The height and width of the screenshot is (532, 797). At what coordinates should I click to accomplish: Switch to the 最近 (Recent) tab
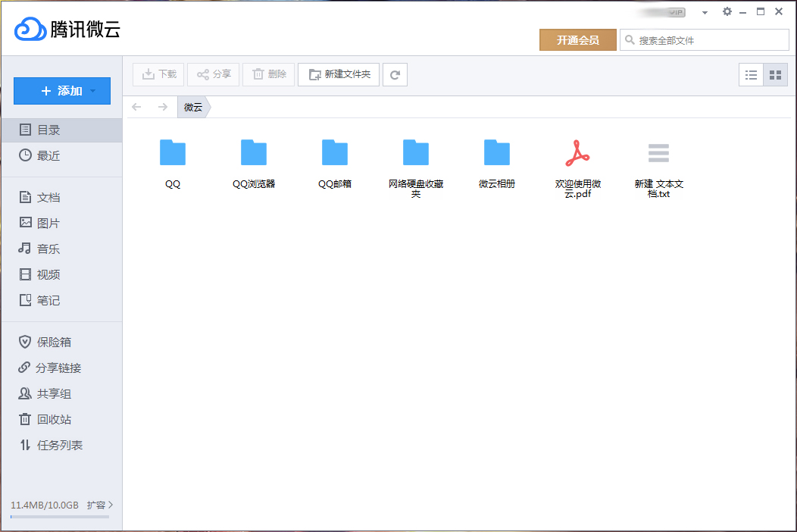[x=48, y=155]
